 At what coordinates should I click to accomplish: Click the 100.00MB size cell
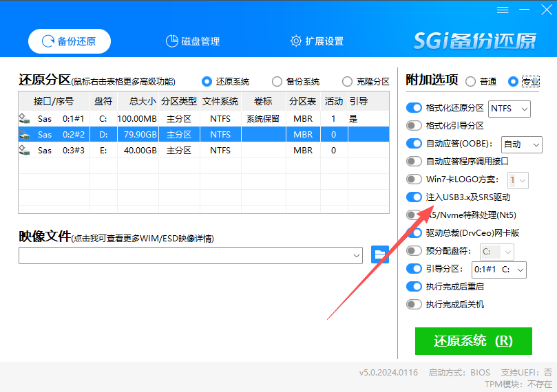pos(137,119)
